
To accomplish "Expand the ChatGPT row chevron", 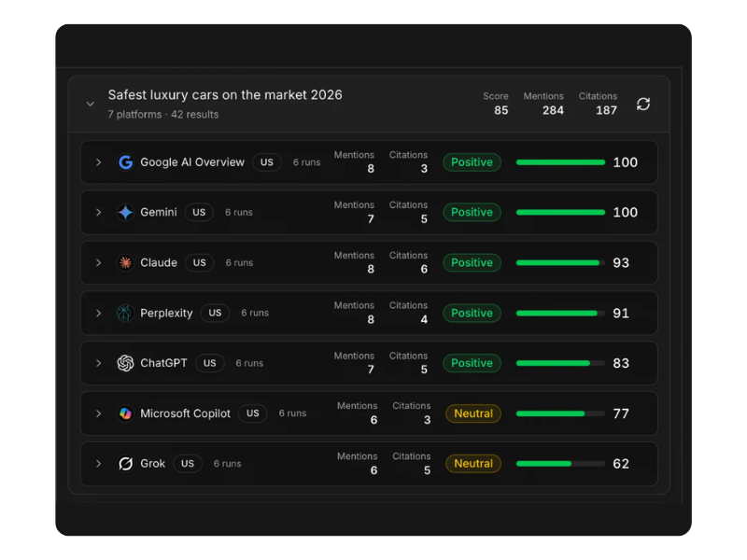I will (x=98, y=363).
